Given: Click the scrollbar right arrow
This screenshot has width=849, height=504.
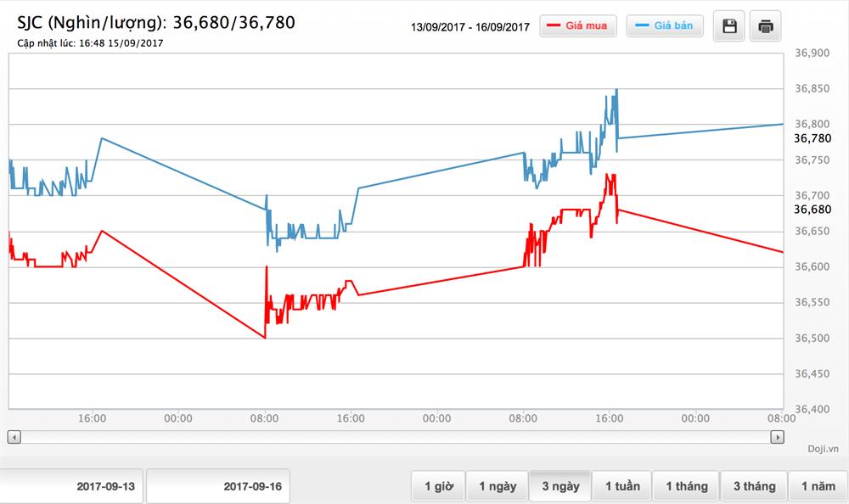Looking at the screenshot, I should tap(777, 437).
